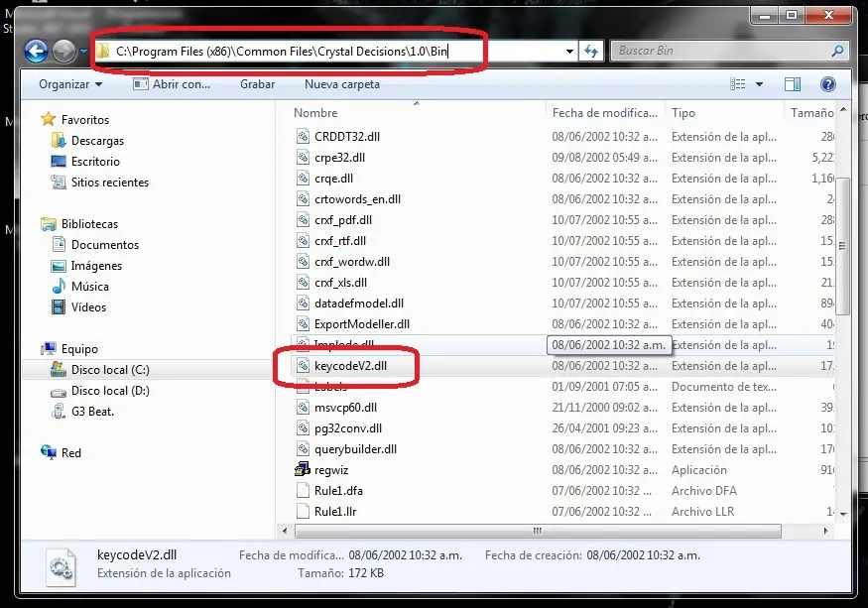Click the address bar path field
This screenshot has height=608, width=868.
335,52
